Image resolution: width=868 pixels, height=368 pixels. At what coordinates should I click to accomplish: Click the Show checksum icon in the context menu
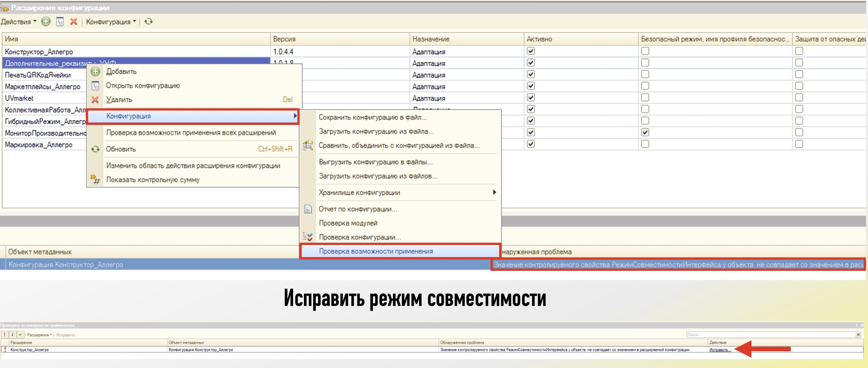pyautogui.click(x=95, y=180)
